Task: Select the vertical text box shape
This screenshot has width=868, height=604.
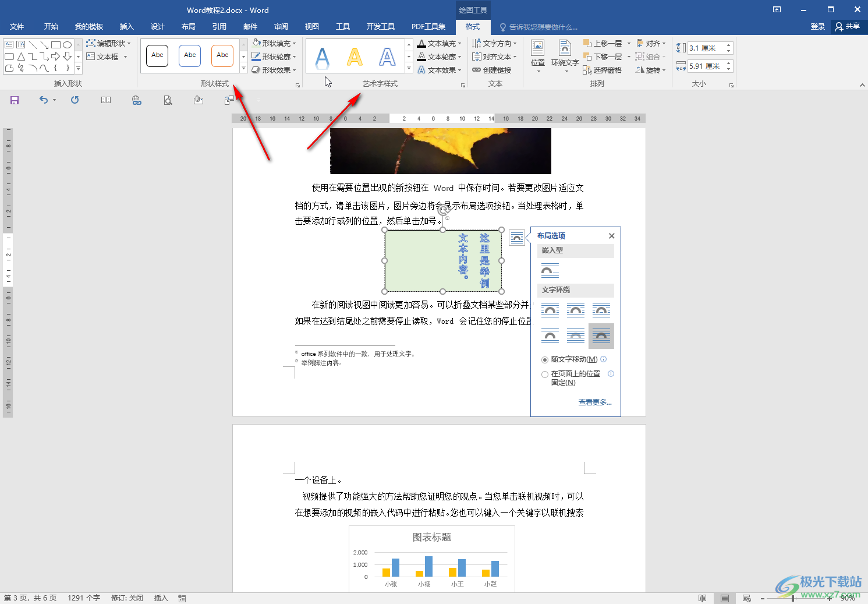Action: (20, 44)
